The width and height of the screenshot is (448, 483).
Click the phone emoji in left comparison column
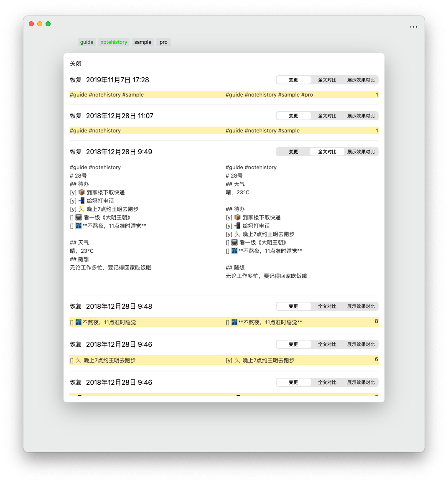(81, 201)
